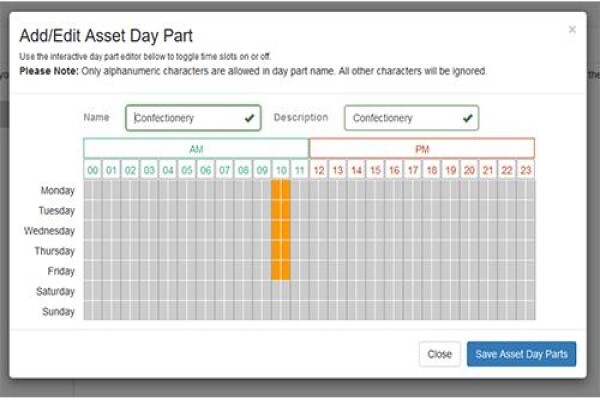This screenshot has height=400, width=600.
Task: Focus the Description input field
Action: coord(411,118)
